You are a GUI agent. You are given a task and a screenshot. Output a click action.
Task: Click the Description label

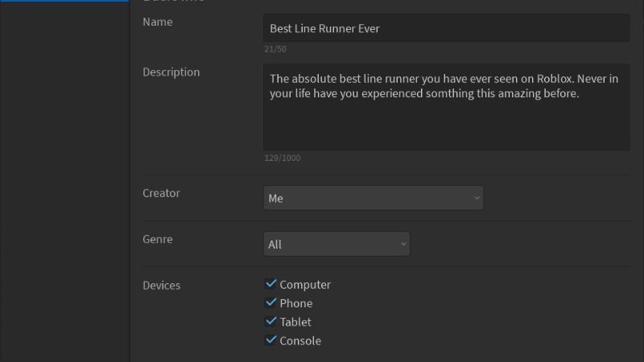pyautogui.click(x=171, y=72)
